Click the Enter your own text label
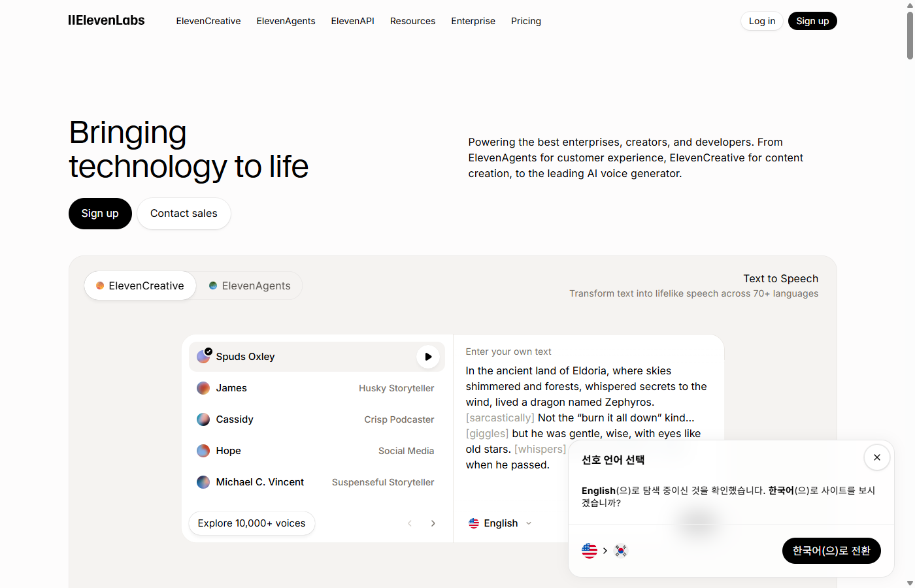915x588 pixels. (x=508, y=351)
